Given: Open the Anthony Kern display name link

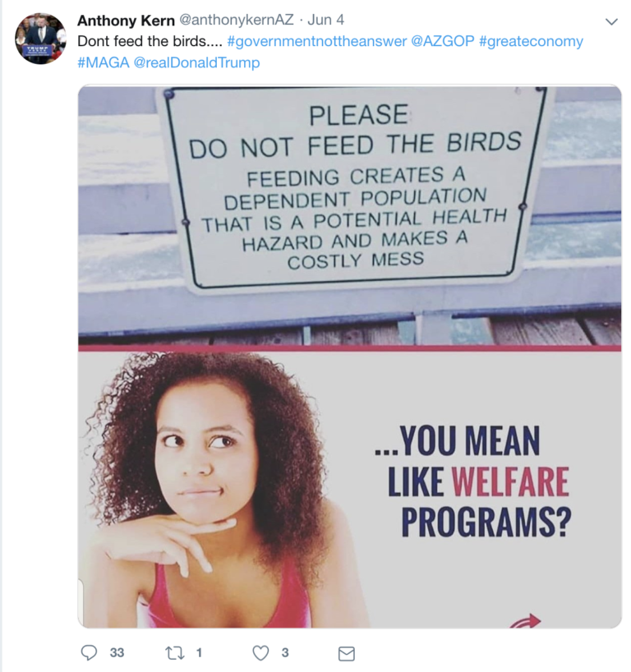Looking at the screenshot, I should tap(126, 21).
